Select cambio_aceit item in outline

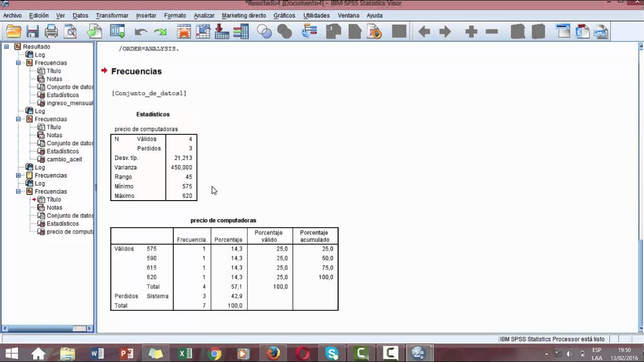click(x=64, y=159)
